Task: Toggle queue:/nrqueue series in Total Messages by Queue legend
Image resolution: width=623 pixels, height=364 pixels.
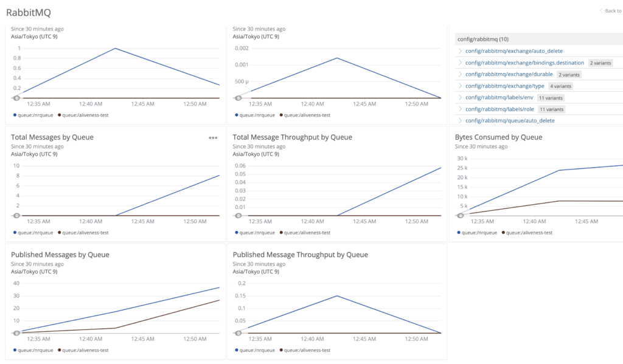Action: (x=33, y=233)
